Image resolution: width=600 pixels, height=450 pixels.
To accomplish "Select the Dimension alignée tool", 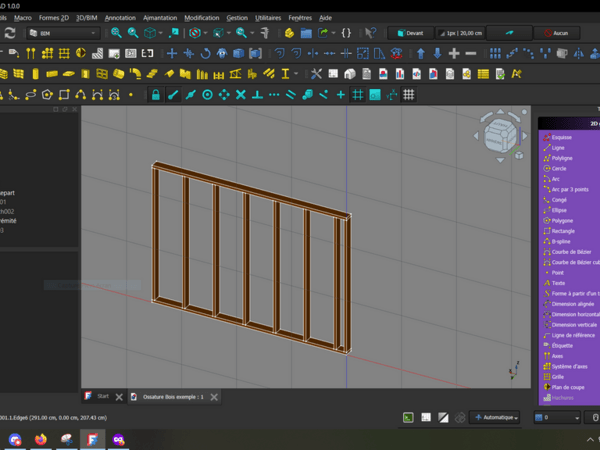I will click(572, 304).
